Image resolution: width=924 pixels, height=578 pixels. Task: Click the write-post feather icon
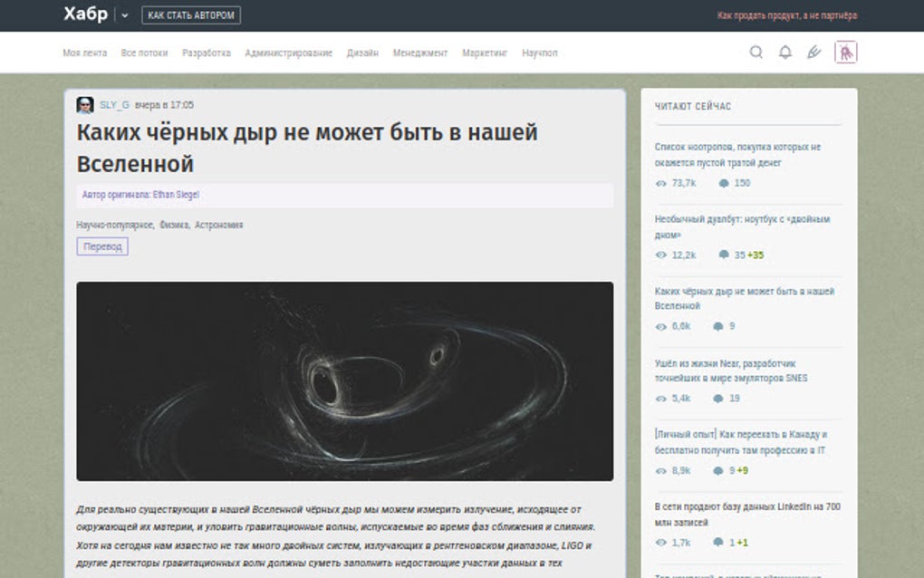click(x=813, y=53)
